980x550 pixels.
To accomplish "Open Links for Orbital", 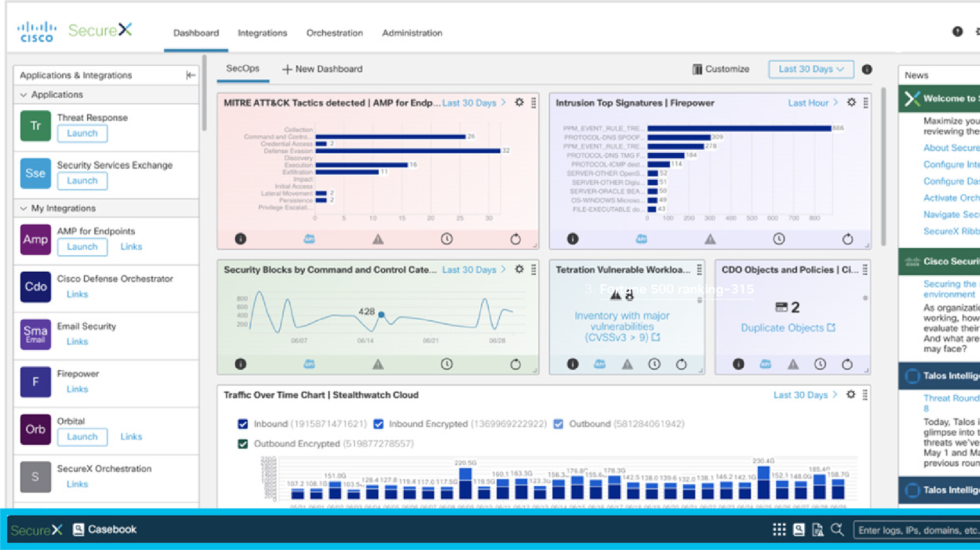I will pyautogui.click(x=131, y=437).
